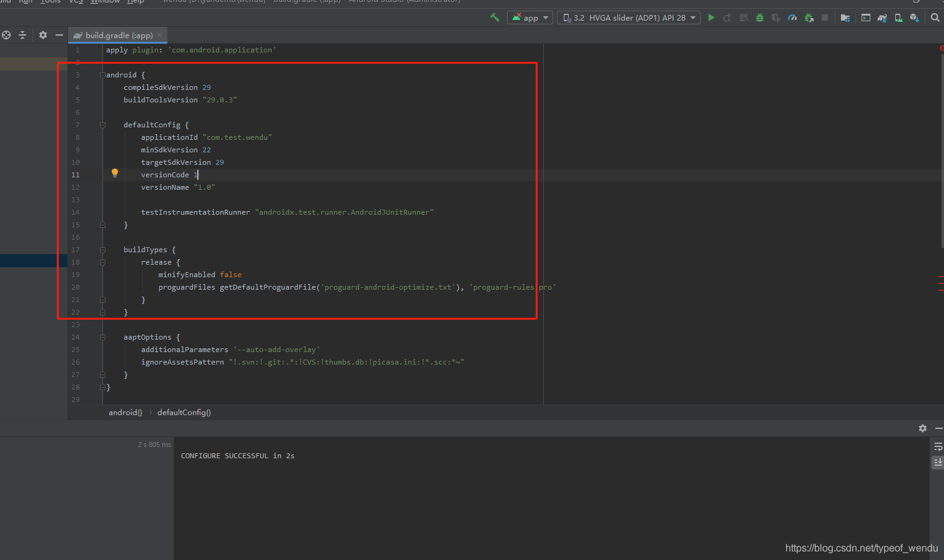Click the locate-opened-file target icon
The image size is (944, 560).
(x=6, y=35)
